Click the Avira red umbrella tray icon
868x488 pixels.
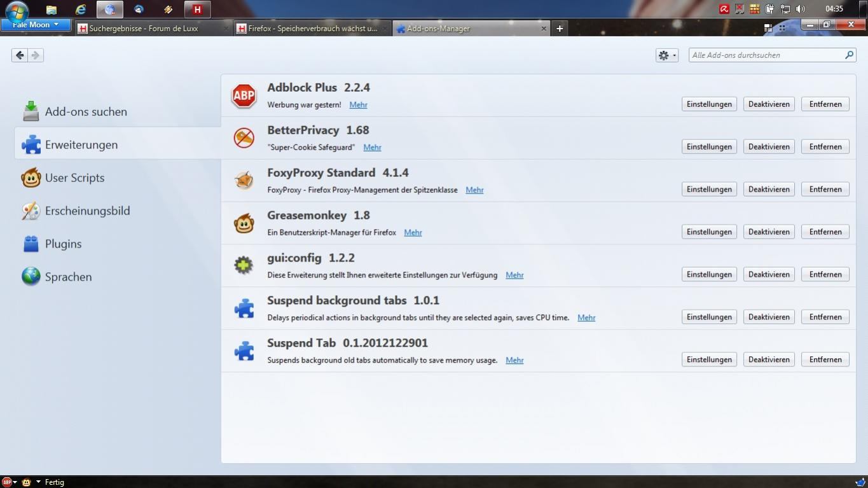point(724,9)
